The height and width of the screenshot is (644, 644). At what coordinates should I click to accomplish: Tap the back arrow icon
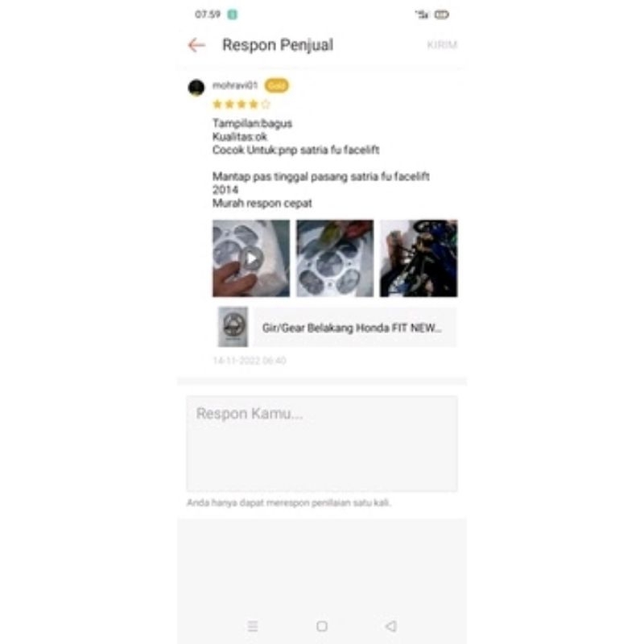tap(196, 45)
